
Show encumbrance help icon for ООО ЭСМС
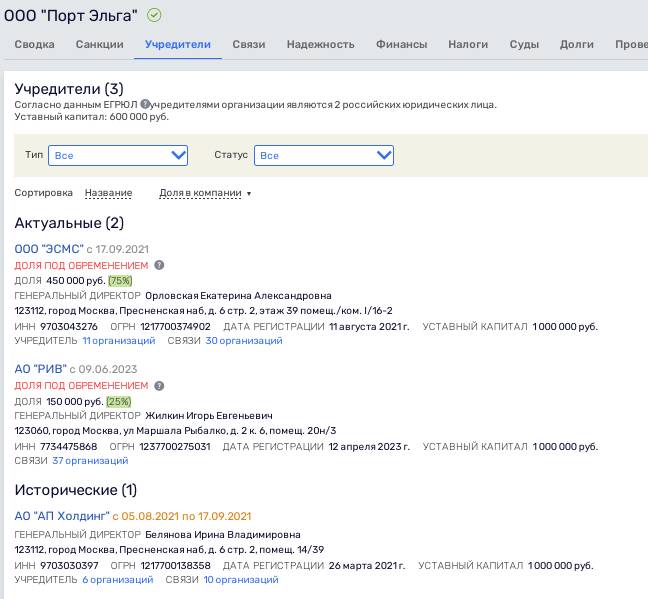pyautogui.click(x=159, y=265)
